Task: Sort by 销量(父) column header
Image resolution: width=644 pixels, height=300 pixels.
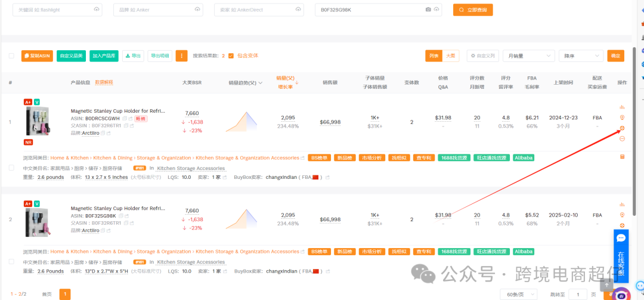Action: click(x=286, y=78)
